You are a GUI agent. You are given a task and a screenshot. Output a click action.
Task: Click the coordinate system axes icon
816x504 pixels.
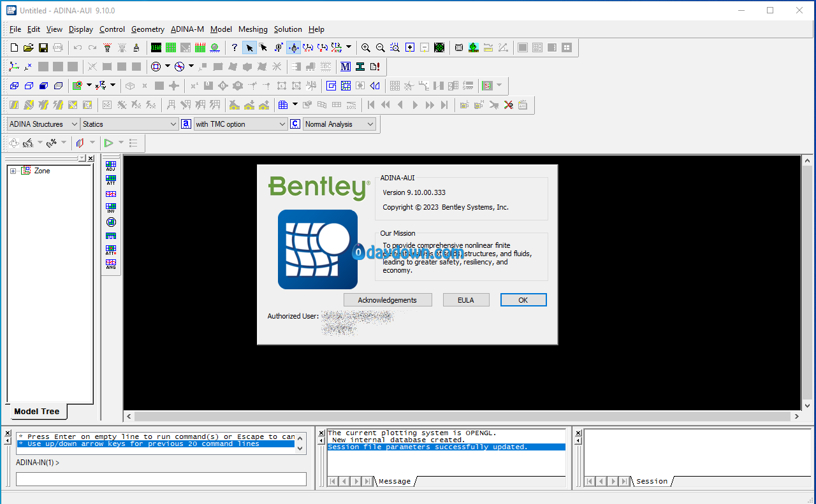(x=14, y=67)
